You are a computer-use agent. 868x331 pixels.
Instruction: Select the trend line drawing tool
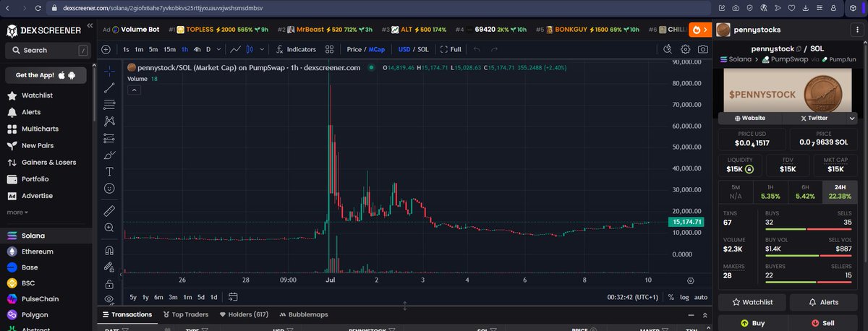pos(109,87)
